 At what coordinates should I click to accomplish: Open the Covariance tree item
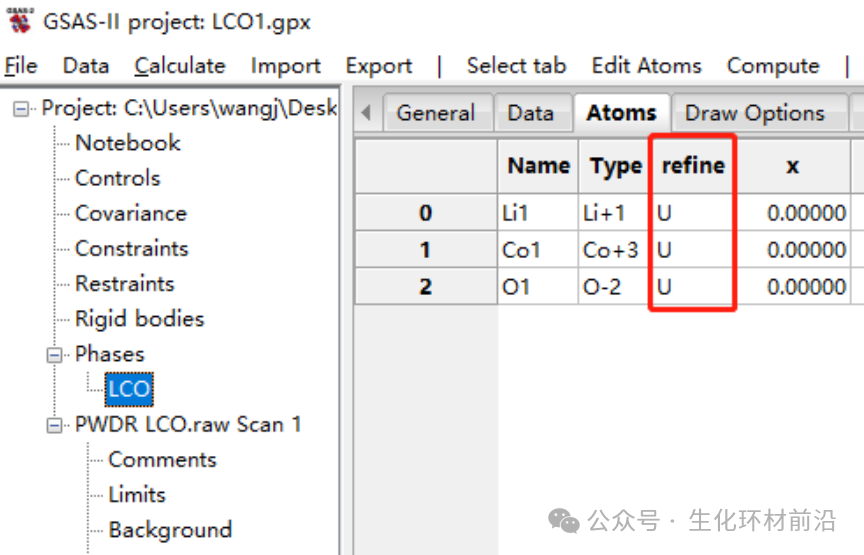point(130,214)
